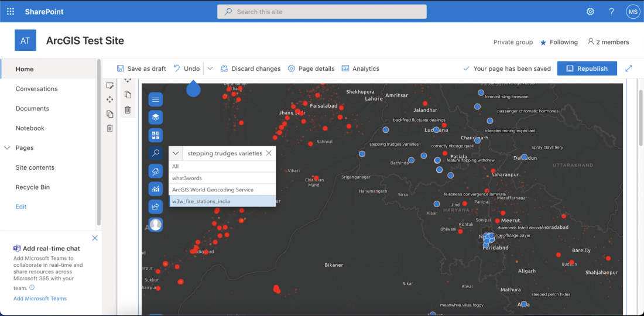644x316 pixels.
Task: Click the spray.clays.fiery map label
Action: pos(547,147)
